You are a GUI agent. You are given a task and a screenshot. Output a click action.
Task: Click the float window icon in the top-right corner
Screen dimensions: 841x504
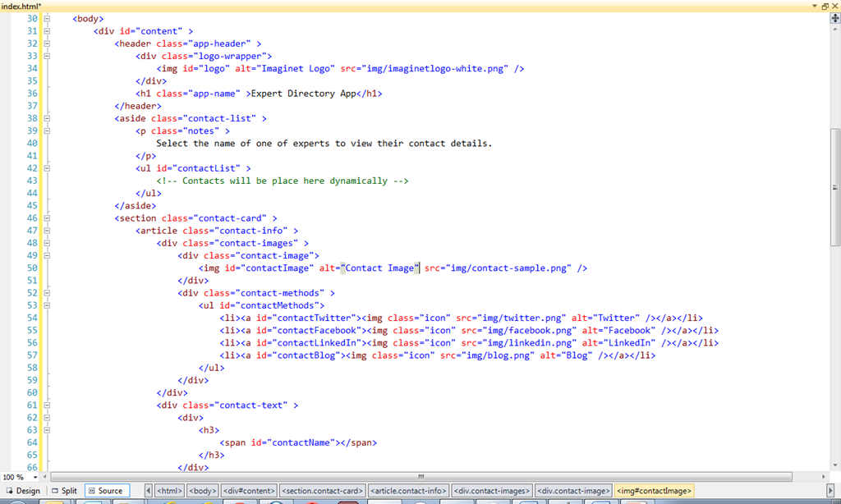pos(824,5)
